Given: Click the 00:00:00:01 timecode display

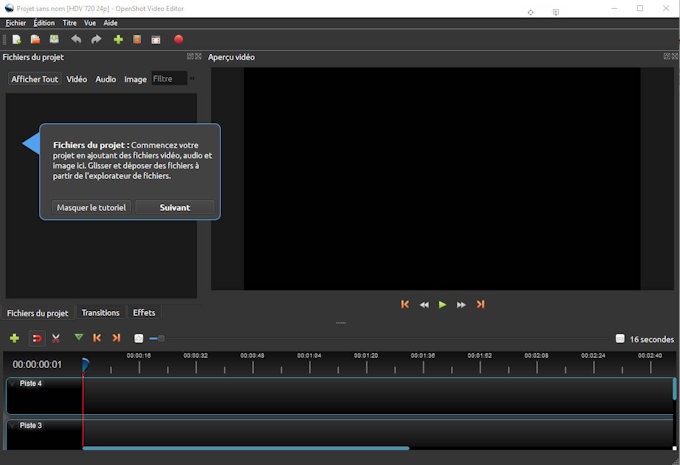Looking at the screenshot, I should click(x=37, y=364).
